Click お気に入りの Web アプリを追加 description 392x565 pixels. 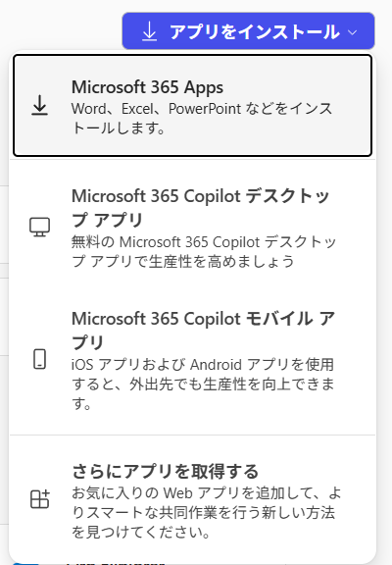tap(206, 512)
